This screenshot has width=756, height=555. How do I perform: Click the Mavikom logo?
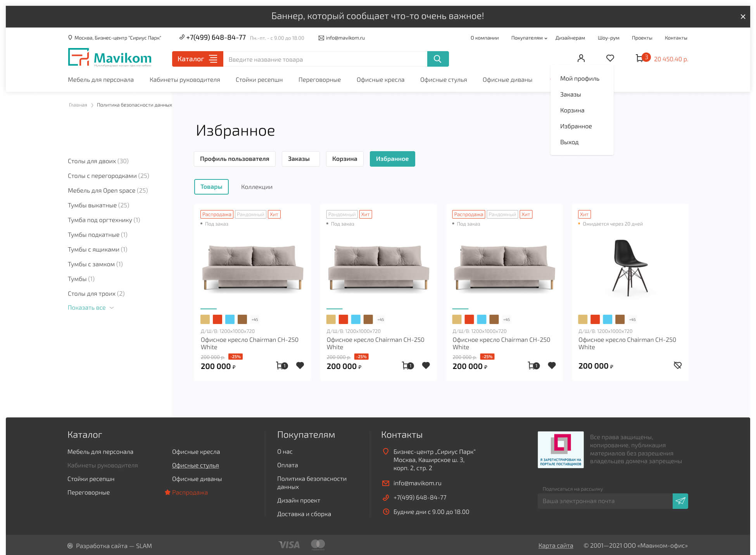point(110,58)
